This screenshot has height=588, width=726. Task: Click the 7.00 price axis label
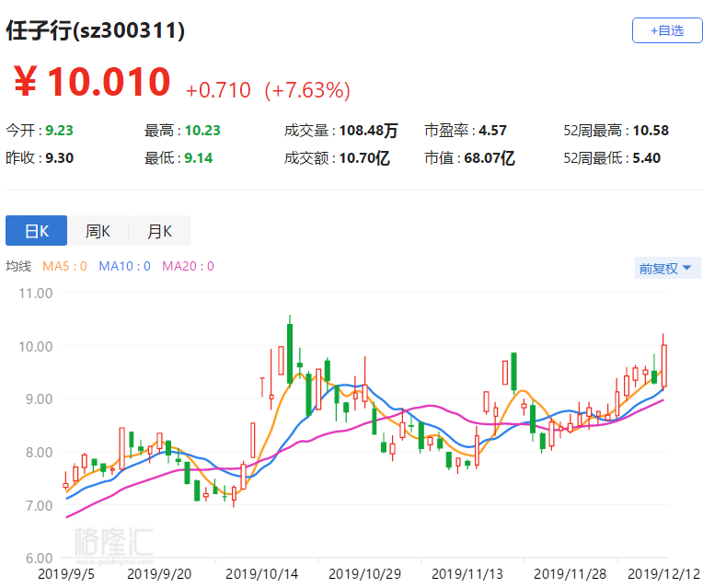point(39,505)
